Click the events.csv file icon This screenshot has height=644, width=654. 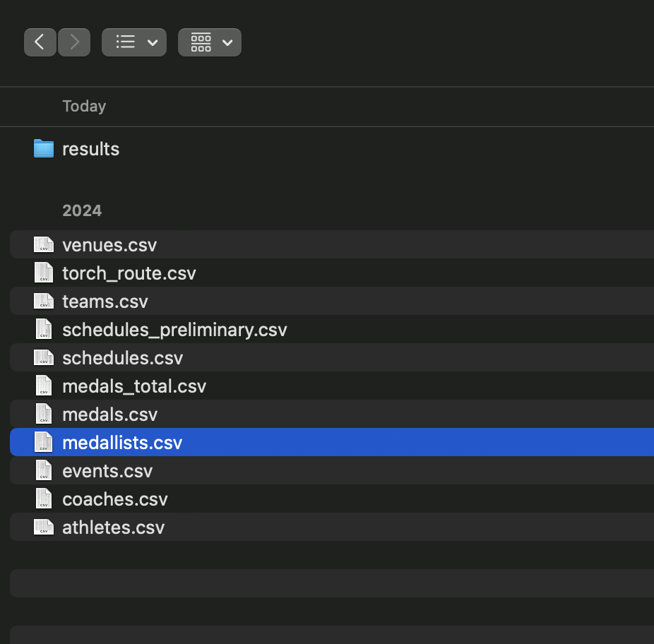point(43,470)
